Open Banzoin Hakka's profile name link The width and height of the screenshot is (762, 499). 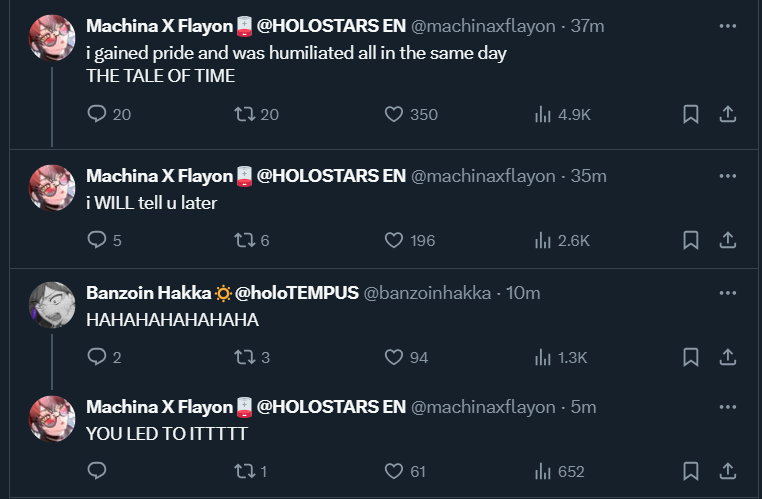click(148, 293)
